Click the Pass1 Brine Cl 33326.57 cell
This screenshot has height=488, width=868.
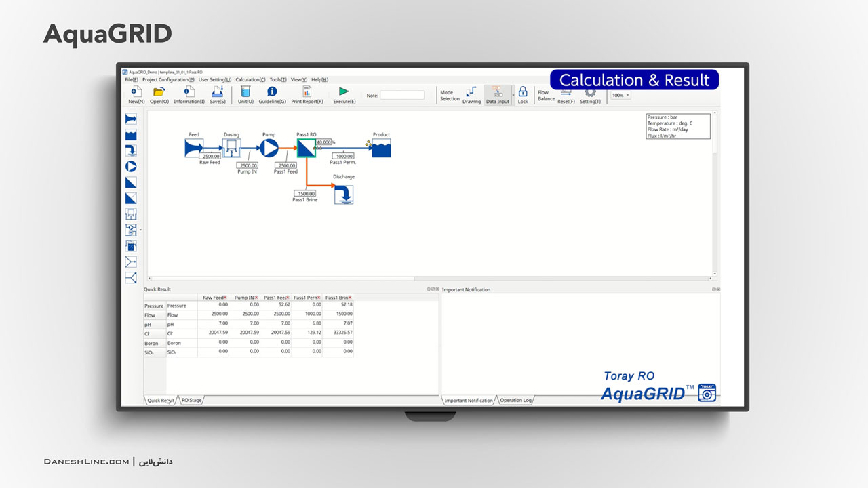click(x=338, y=333)
